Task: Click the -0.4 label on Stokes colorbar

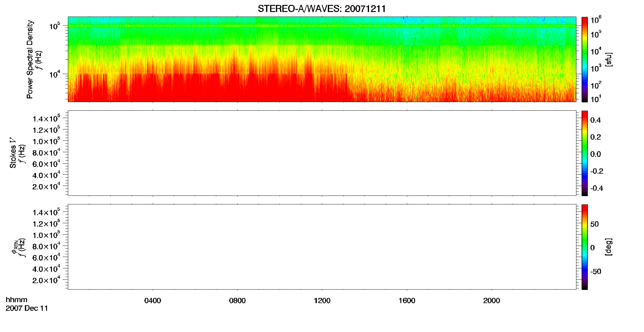Action: click(x=597, y=188)
